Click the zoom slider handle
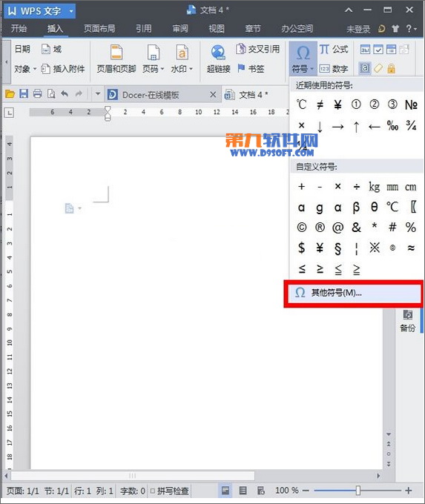This screenshot has height=504, width=425. [358, 491]
